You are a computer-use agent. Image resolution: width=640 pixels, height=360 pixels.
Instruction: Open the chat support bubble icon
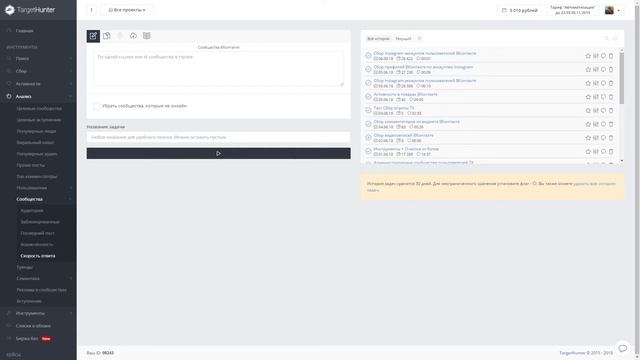tap(622, 348)
